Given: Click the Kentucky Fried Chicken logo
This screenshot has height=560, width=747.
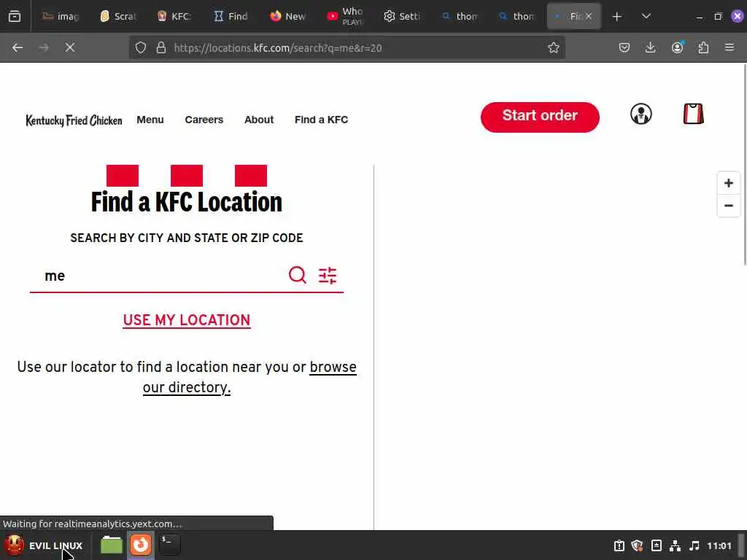Looking at the screenshot, I should pos(74,120).
